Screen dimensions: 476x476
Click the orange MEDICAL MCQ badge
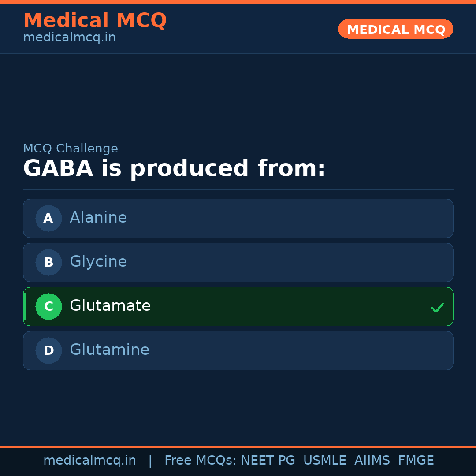tap(396, 29)
